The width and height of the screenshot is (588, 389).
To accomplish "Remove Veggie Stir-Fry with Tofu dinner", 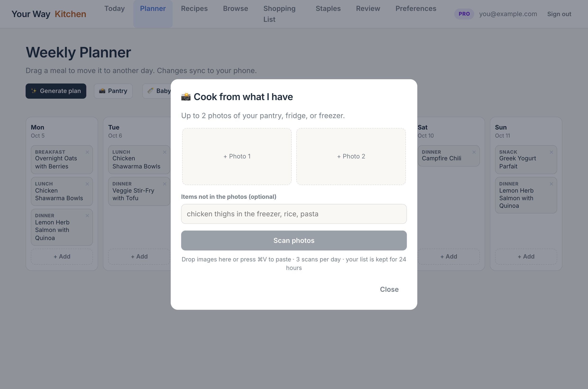I will coord(165,184).
